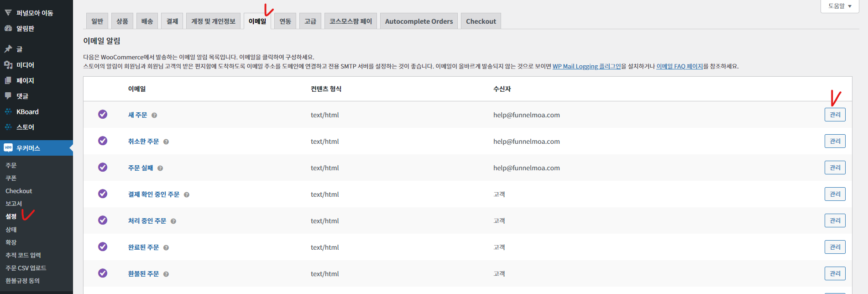Click enabled checkmark for 취소한 주문 email
The width and height of the screenshot is (868, 294).
click(x=103, y=141)
